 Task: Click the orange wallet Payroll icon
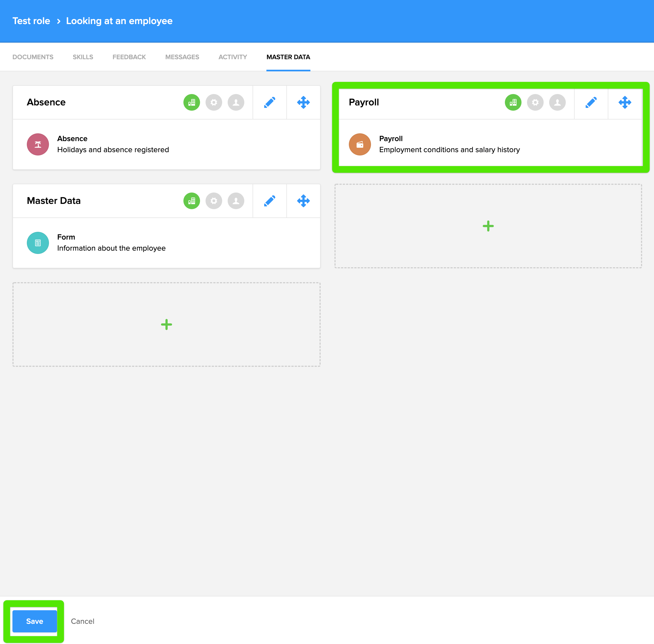point(360,144)
